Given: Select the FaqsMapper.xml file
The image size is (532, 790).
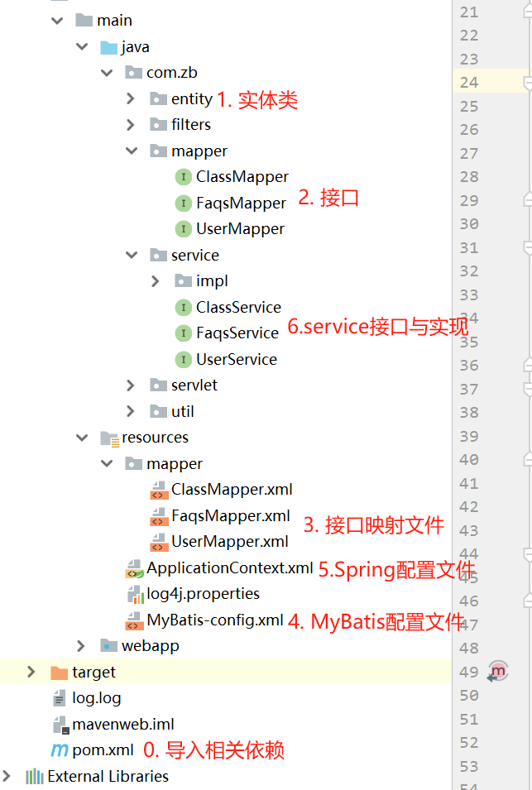Looking at the screenshot, I should tap(231, 515).
